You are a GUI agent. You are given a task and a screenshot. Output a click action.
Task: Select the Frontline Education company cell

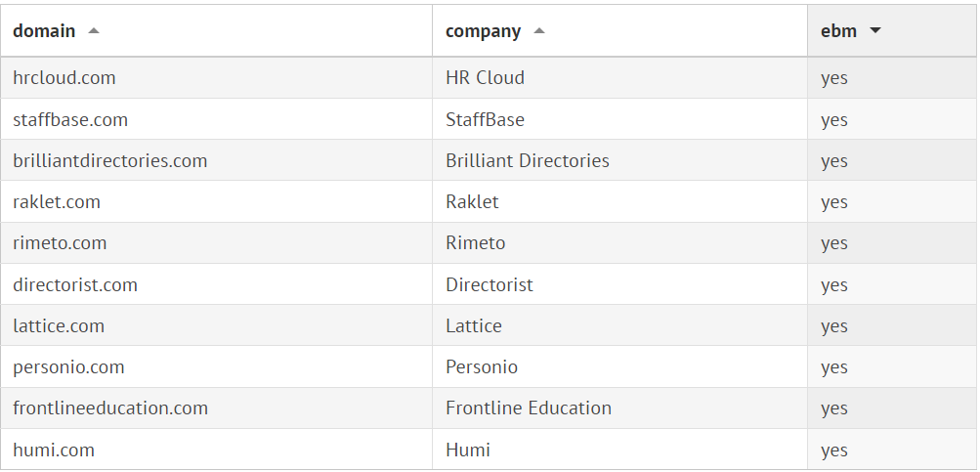pyautogui.click(x=529, y=408)
